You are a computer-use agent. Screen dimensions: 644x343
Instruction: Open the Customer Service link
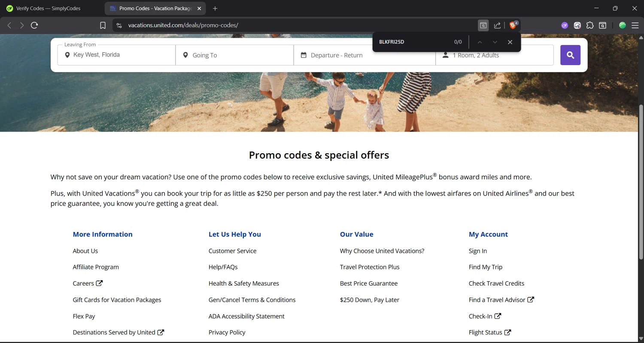coord(232,251)
